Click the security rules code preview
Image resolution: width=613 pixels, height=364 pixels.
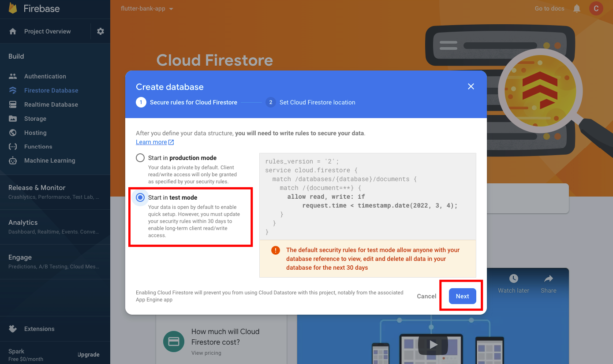[368, 197]
